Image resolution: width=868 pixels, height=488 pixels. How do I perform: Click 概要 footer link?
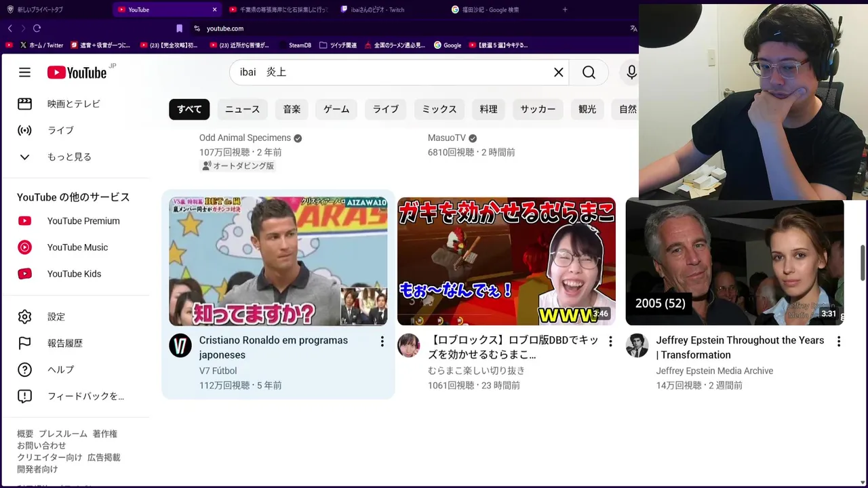click(25, 434)
